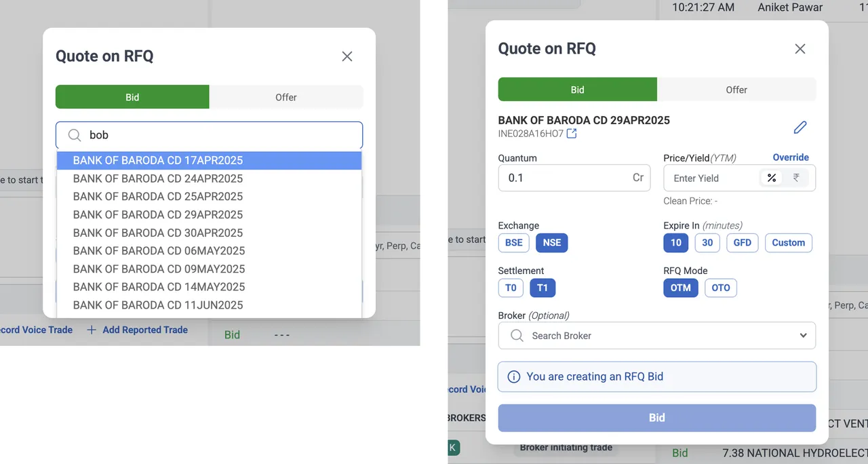Click the INE028A16HO7 ISIN text
The width and height of the screenshot is (868, 464).
[531, 134]
